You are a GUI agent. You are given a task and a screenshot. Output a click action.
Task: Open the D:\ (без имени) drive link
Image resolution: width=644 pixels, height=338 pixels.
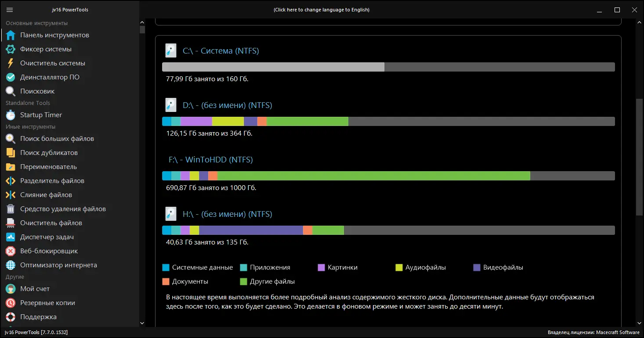[x=227, y=105]
